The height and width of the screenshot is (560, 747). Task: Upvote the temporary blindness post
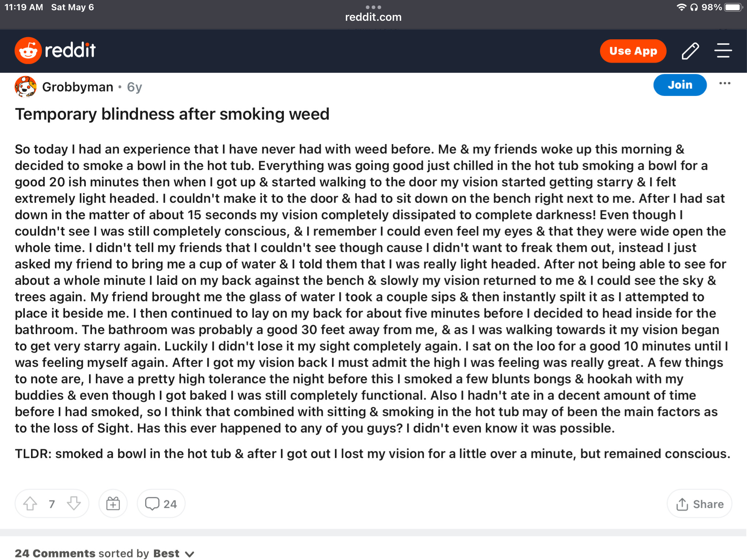(30, 504)
